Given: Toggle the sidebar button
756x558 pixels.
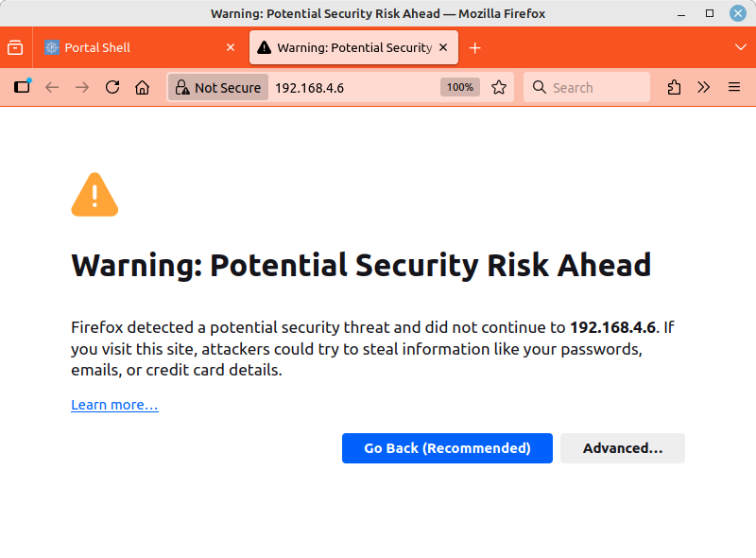Looking at the screenshot, I should (x=23, y=87).
